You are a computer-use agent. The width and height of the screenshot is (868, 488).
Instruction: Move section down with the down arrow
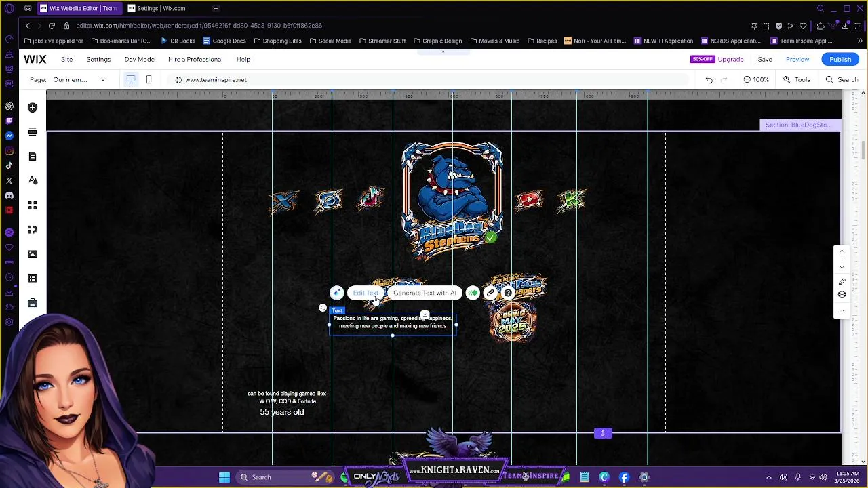pos(842,266)
